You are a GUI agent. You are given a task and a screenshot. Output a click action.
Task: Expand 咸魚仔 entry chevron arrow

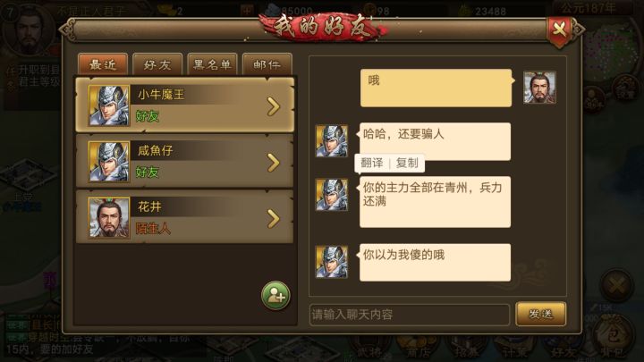point(273,163)
